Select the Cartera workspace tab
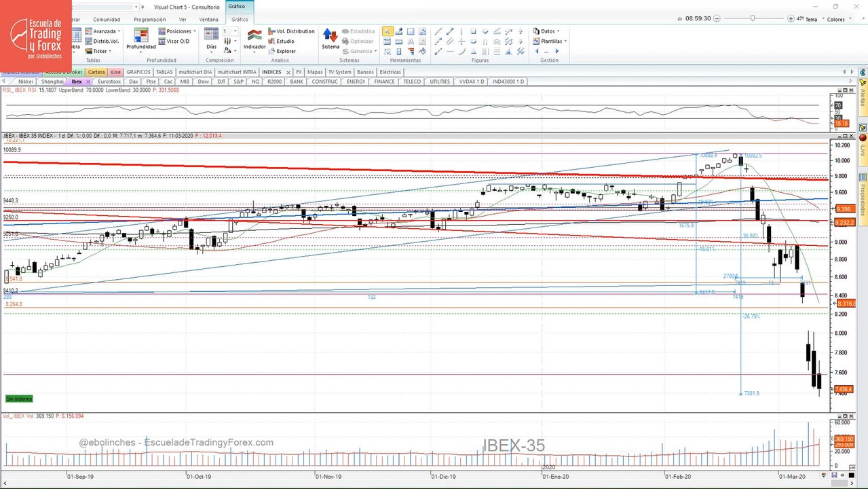The image size is (868, 489). pos(96,72)
